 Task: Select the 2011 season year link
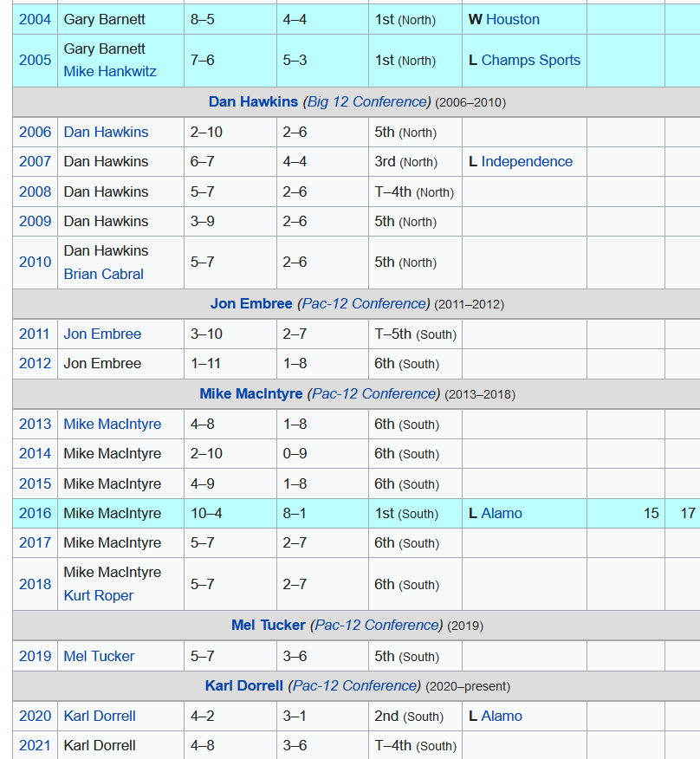click(35, 334)
